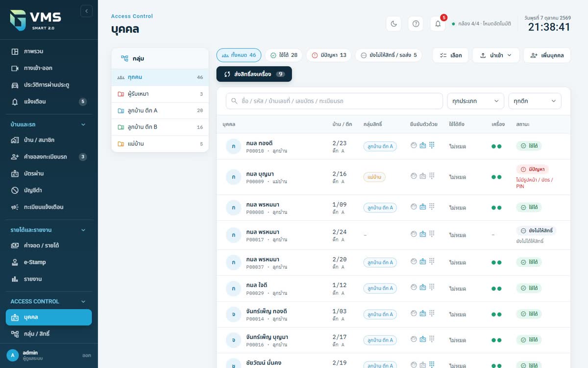Log out using the ออก link

87,356
